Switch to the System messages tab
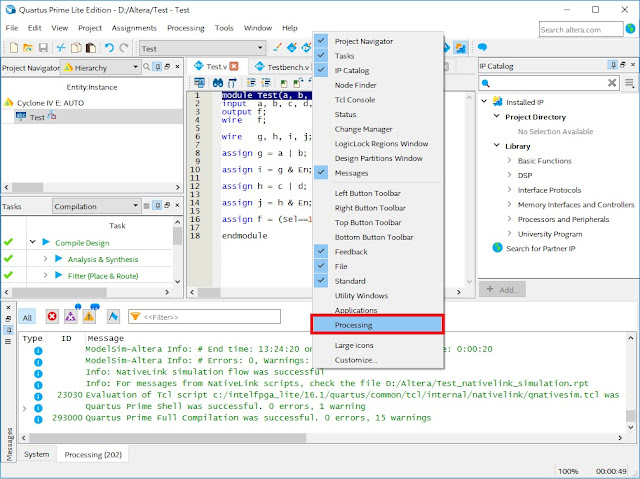The image size is (640, 479). (36, 454)
